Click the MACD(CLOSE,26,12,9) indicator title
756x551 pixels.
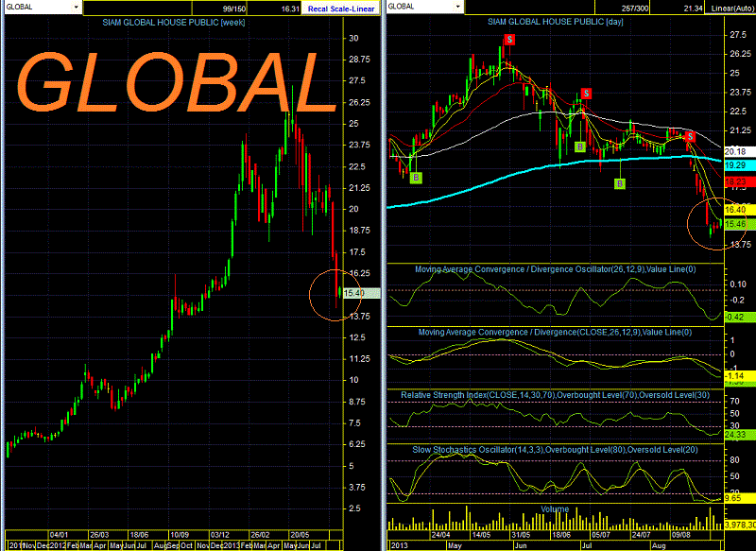555,332
